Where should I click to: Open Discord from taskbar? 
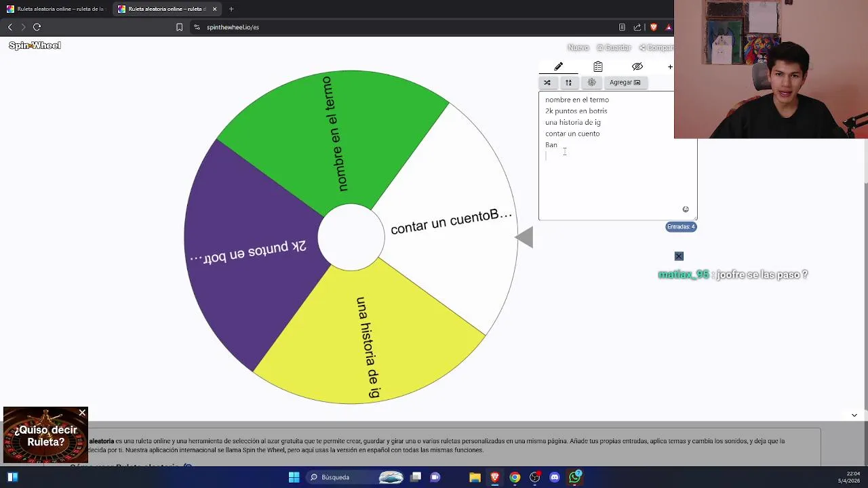click(x=555, y=477)
